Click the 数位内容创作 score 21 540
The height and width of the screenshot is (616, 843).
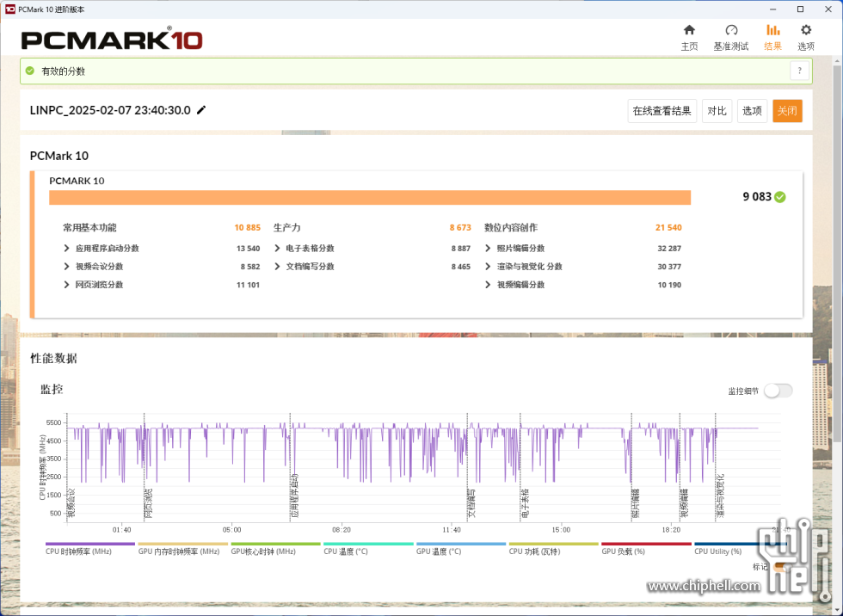pyautogui.click(x=668, y=227)
